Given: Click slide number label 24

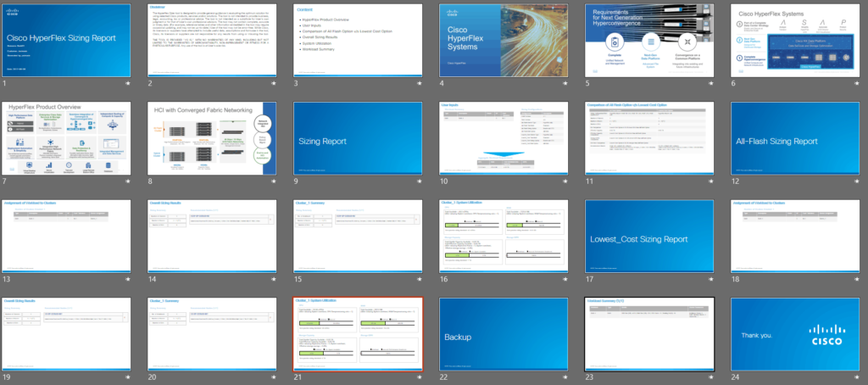Looking at the screenshot, I should click(736, 377).
